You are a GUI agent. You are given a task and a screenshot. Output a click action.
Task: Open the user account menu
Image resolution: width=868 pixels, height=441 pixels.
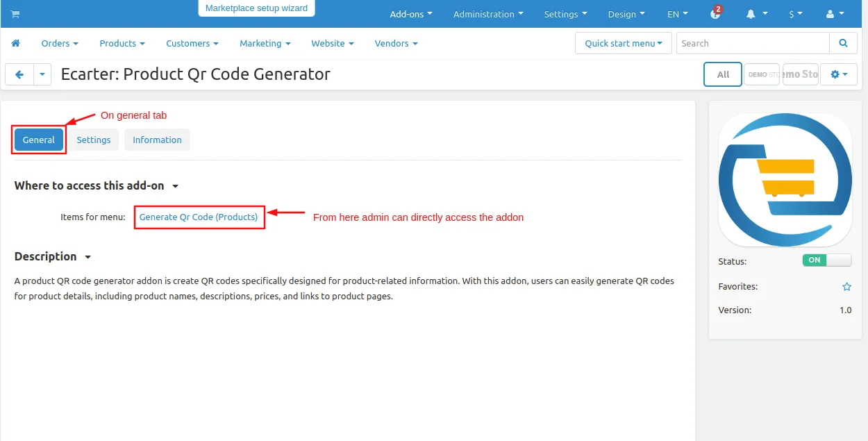click(835, 14)
